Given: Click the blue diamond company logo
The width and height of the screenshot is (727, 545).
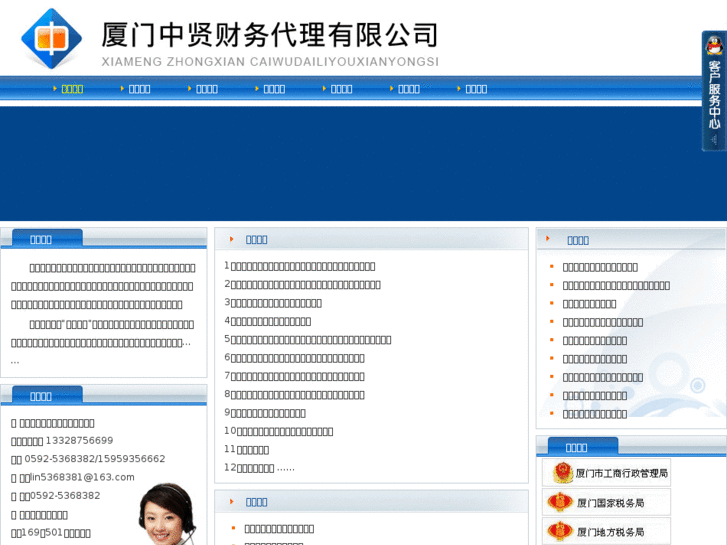Looking at the screenshot, I should [x=51, y=38].
